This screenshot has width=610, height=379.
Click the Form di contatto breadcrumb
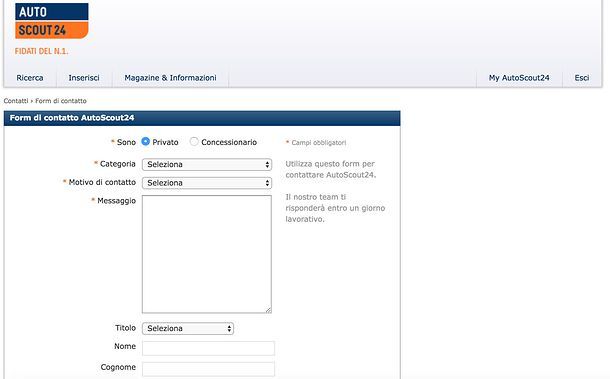[x=61, y=101]
